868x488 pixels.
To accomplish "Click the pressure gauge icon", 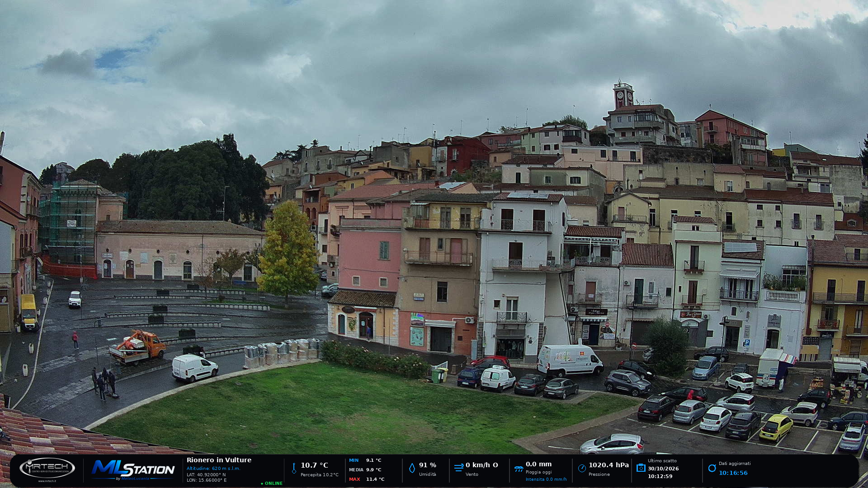I will pyautogui.click(x=582, y=468).
